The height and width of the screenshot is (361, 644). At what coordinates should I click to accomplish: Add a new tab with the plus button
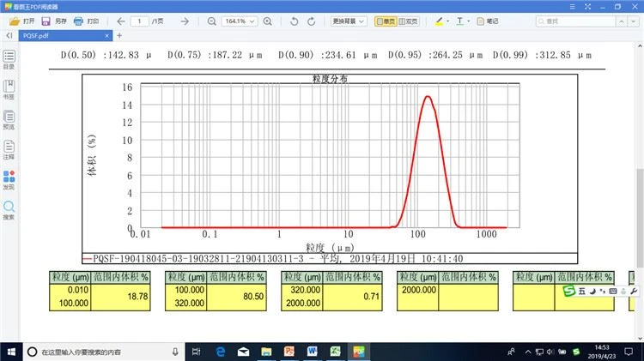(119, 36)
